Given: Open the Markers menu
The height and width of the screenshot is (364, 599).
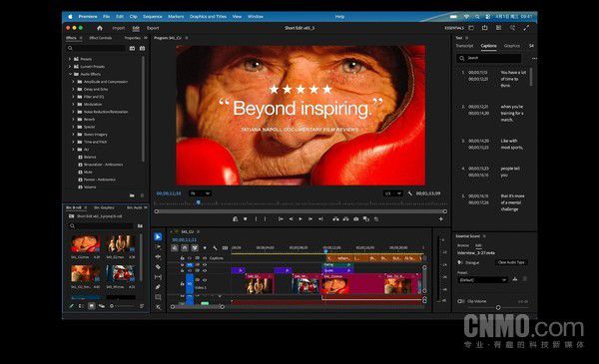Looking at the screenshot, I should pyautogui.click(x=176, y=17).
